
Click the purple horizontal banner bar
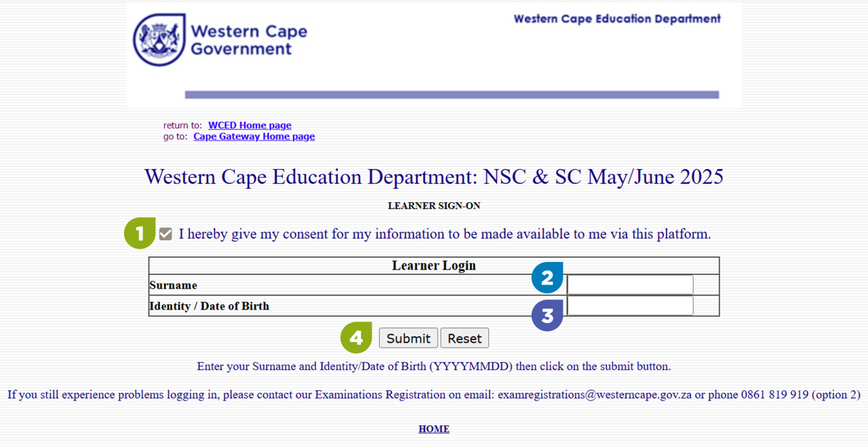452,95
